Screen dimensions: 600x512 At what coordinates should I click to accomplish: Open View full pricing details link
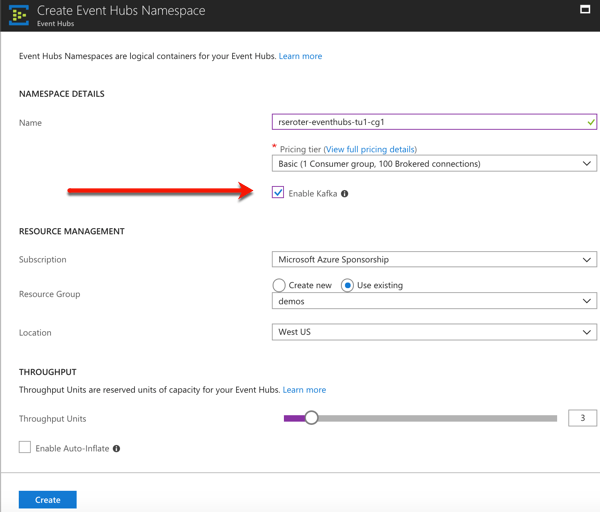[x=370, y=149]
